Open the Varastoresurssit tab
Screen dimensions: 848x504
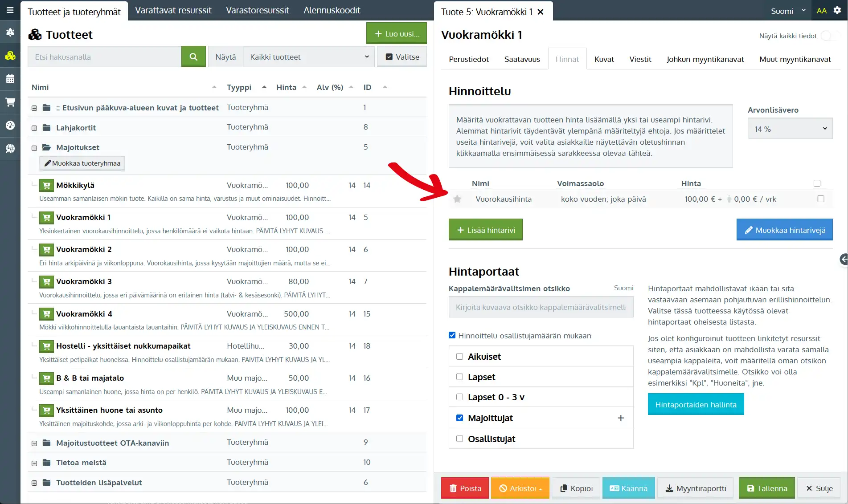coord(257,10)
